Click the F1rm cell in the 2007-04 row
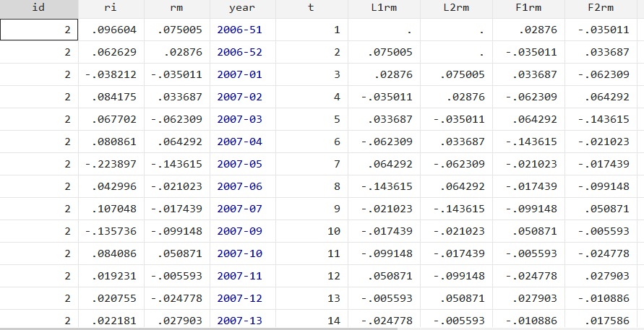 coord(528,142)
